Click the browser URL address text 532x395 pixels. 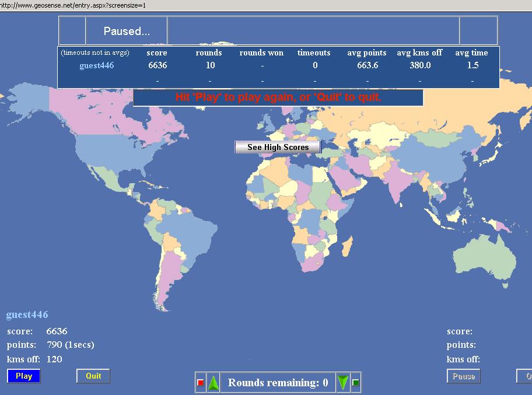pyautogui.click(x=73, y=5)
